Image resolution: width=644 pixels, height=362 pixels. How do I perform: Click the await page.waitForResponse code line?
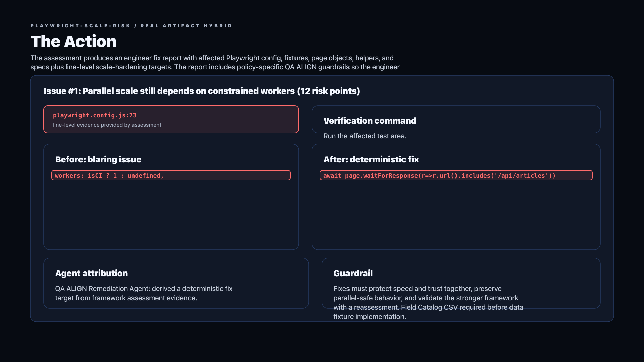pos(456,175)
